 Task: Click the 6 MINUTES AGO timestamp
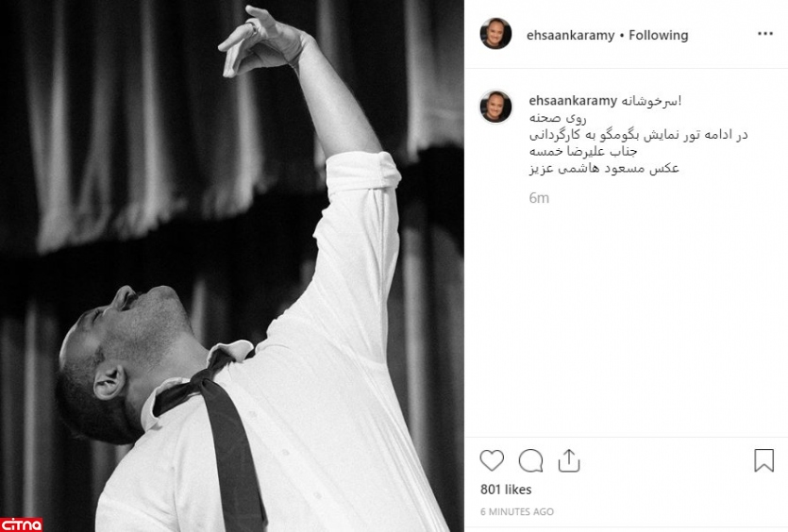tap(516, 511)
